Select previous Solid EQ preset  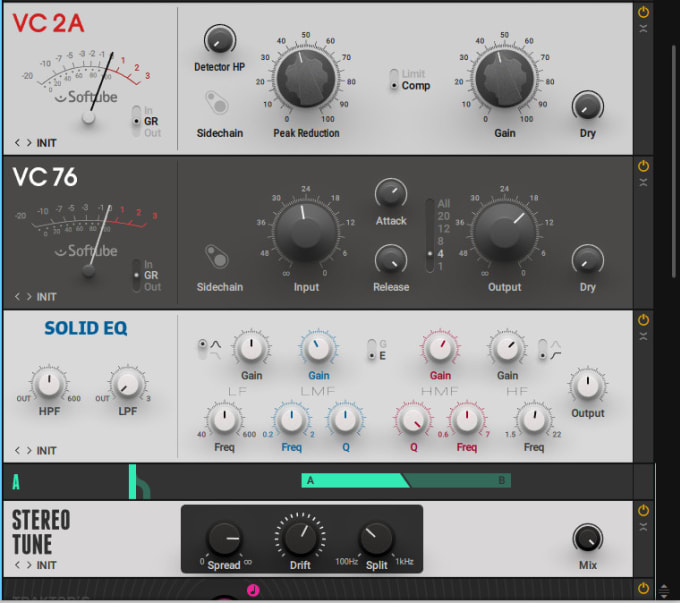(17, 450)
